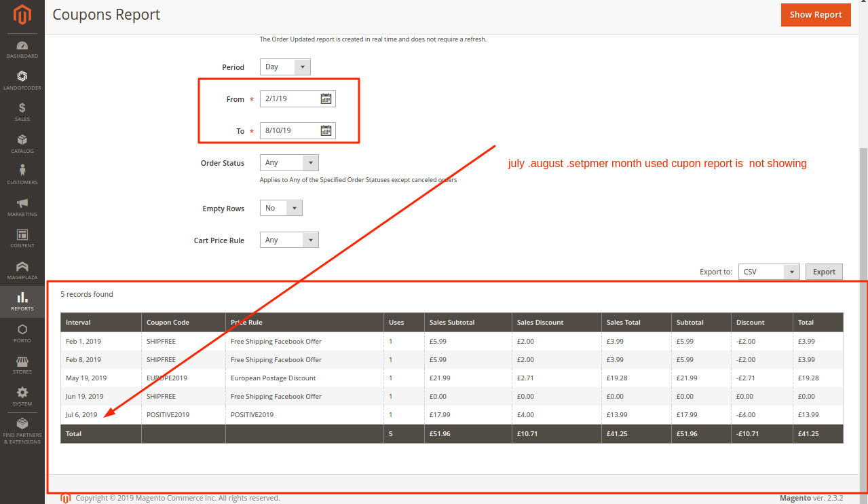Open the System sidebar menu
The width and height of the screenshot is (868, 504).
click(x=22, y=397)
